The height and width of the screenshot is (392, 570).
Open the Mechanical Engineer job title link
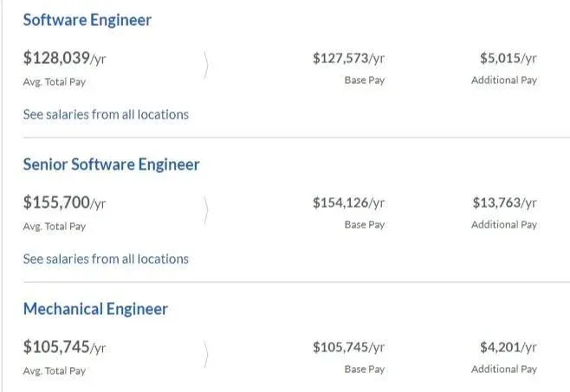pos(95,309)
